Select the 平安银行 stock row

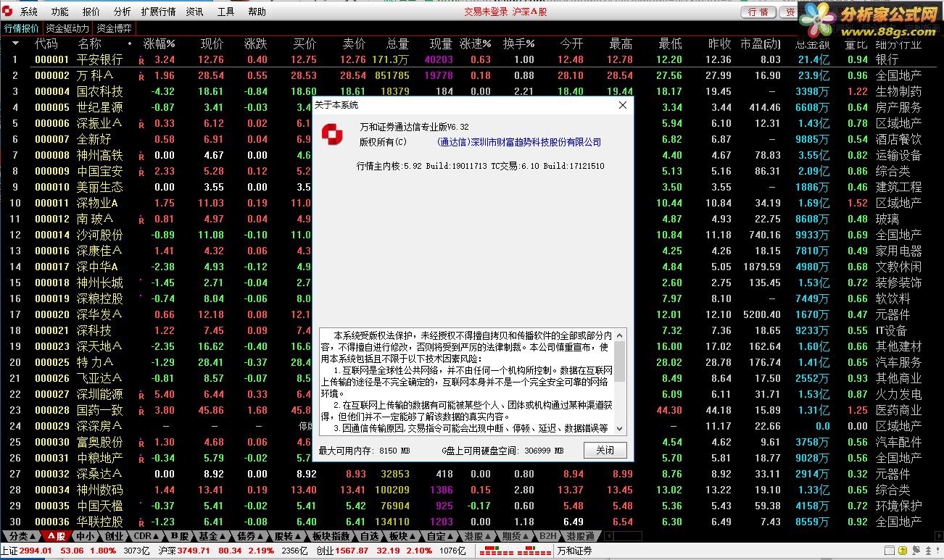[x=471, y=59]
